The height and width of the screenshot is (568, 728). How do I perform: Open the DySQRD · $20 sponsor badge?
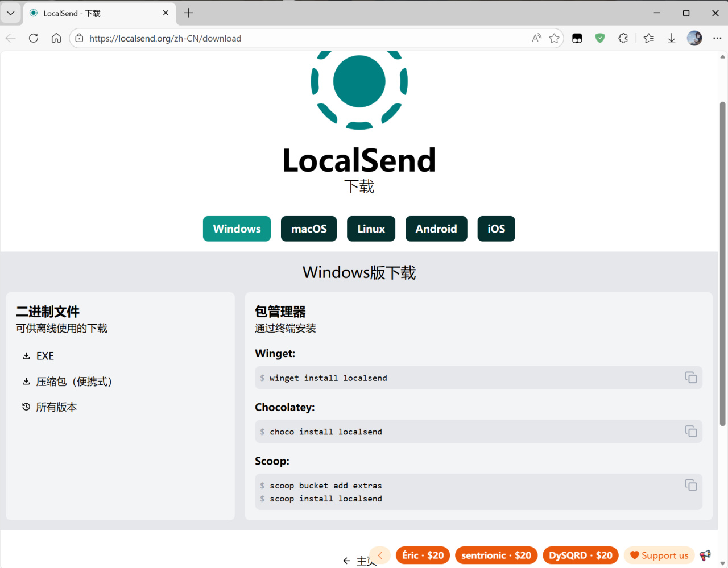pyautogui.click(x=581, y=555)
